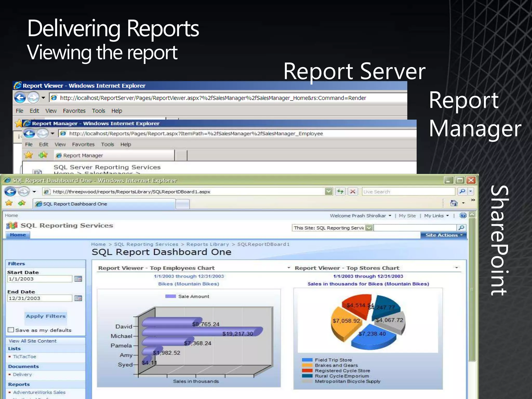The image size is (532, 399).
Task: Click the SharePoint site search magnifier icon
Action: click(x=461, y=228)
